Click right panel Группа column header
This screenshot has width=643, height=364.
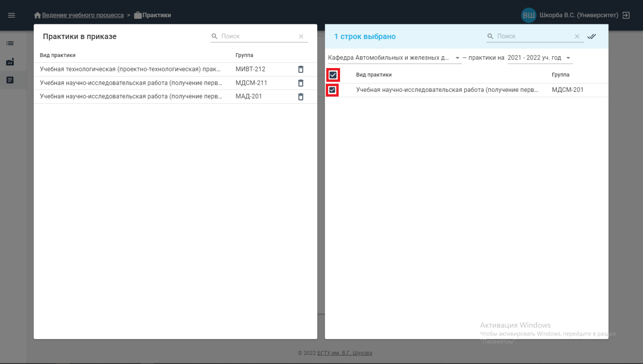(x=561, y=75)
